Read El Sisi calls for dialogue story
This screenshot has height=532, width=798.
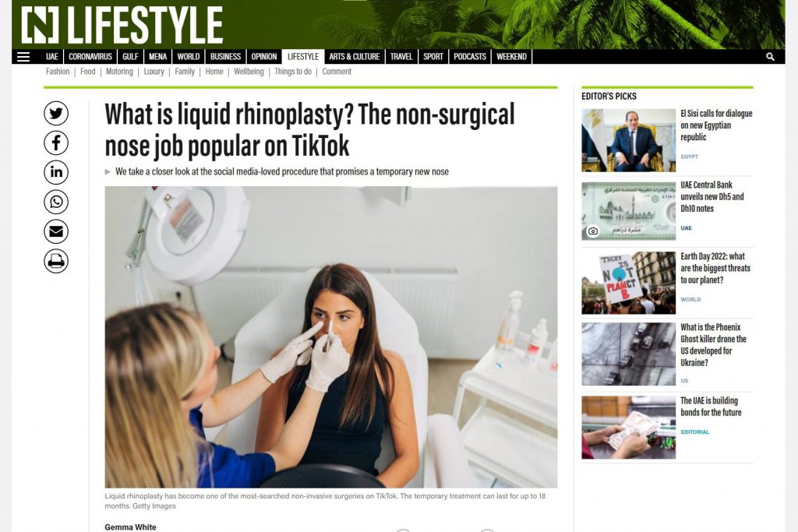716,125
